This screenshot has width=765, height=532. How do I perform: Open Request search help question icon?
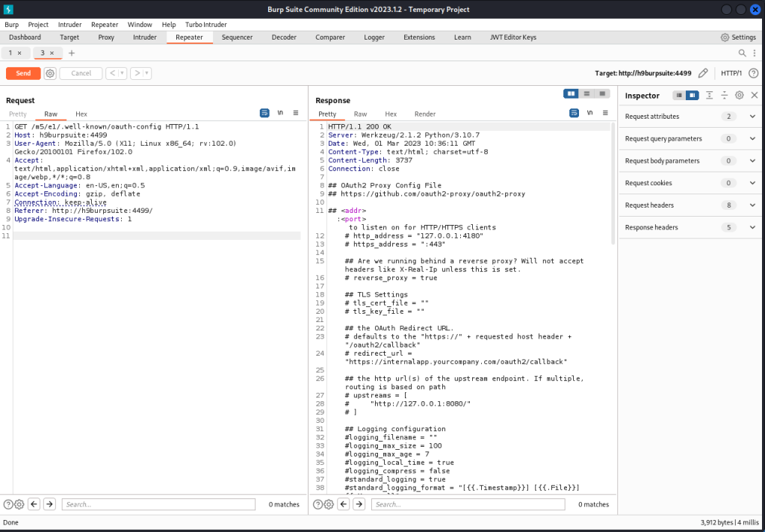(8, 504)
